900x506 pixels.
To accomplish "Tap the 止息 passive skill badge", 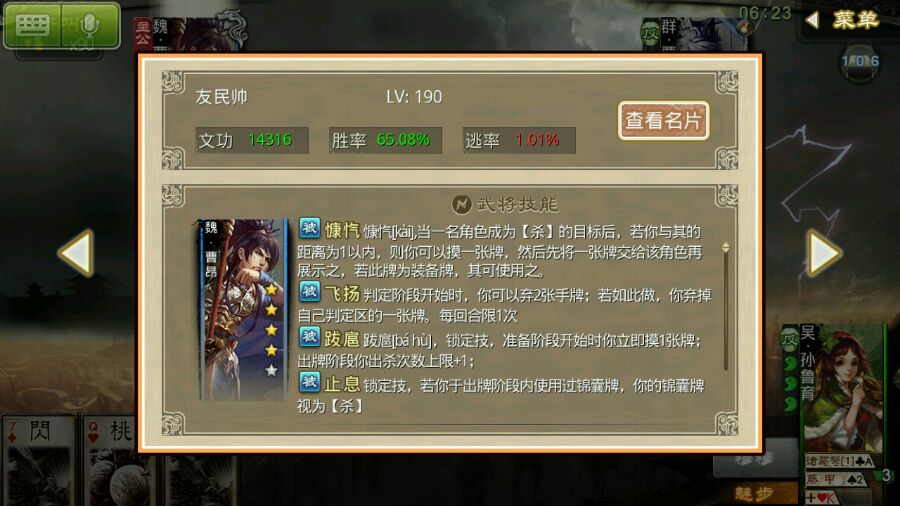I will tap(309, 383).
